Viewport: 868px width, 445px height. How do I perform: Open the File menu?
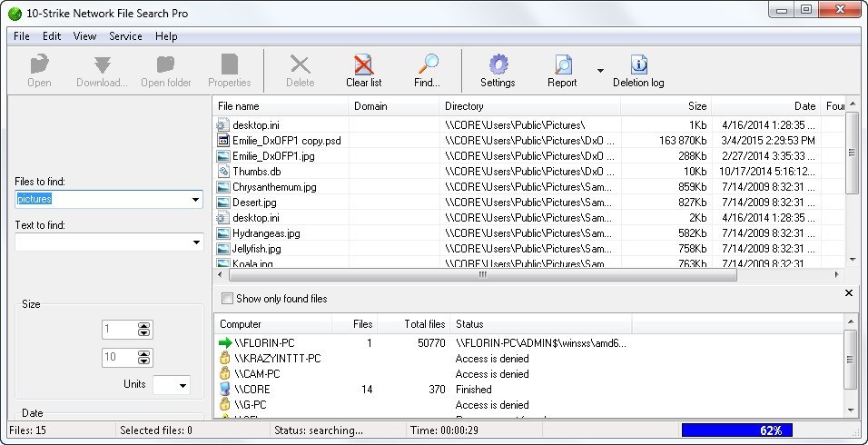[x=22, y=36]
